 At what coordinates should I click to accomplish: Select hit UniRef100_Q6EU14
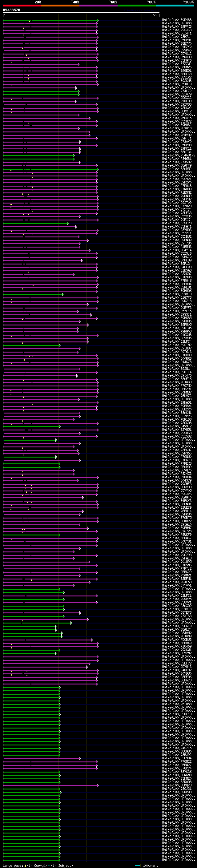[177, 511]
